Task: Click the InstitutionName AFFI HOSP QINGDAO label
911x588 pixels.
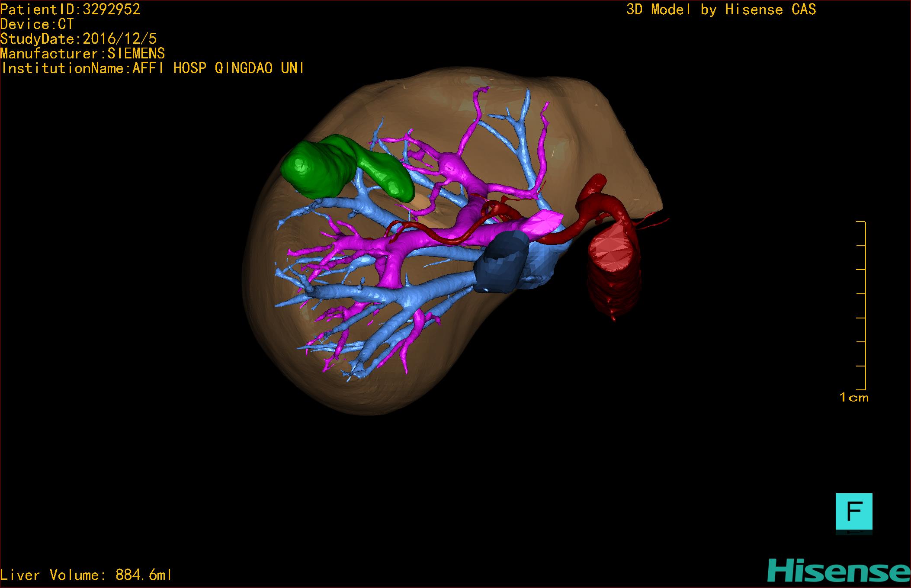Action: pos(152,68)
